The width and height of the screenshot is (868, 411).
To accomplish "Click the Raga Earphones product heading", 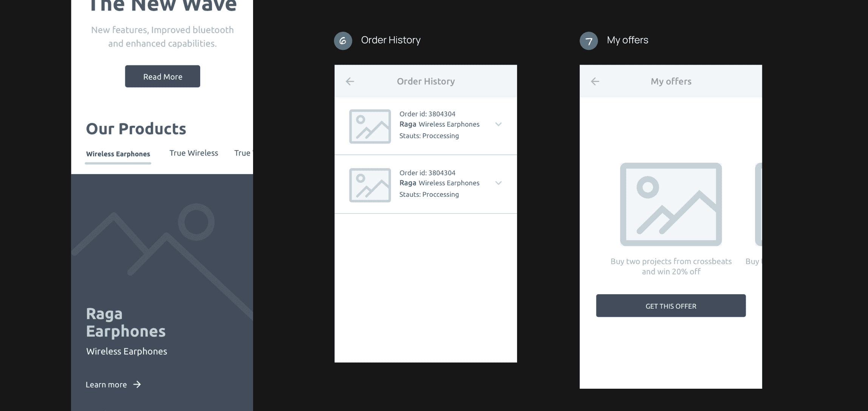I will point(125,322).
